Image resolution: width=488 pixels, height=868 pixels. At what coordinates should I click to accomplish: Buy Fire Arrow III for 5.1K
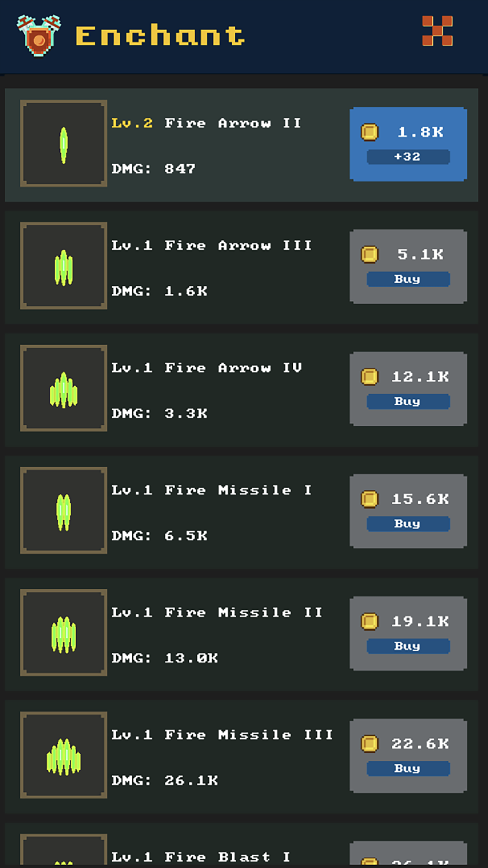point(408,267)
